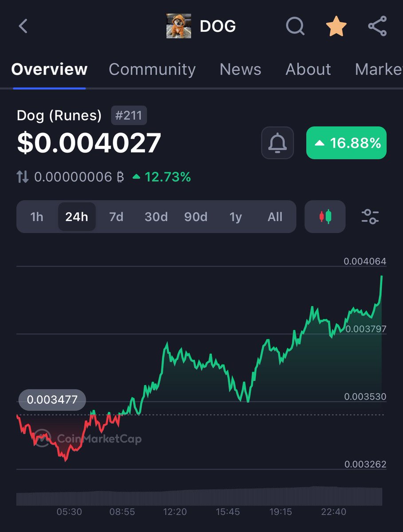Image resolution: width=403 pixels, height=532 pixels.
Task: Tap the 0.004064 axis label
Action: 365,262
